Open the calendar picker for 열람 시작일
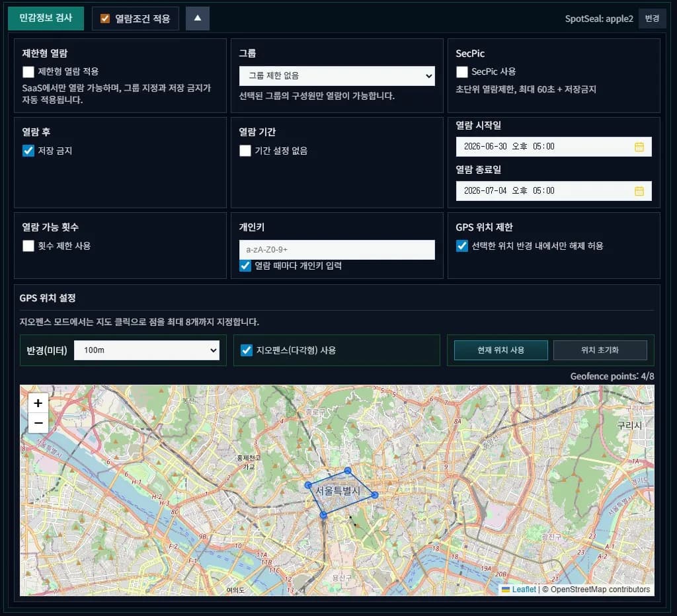This screenshot has width=677, height=616. point(639,147)
